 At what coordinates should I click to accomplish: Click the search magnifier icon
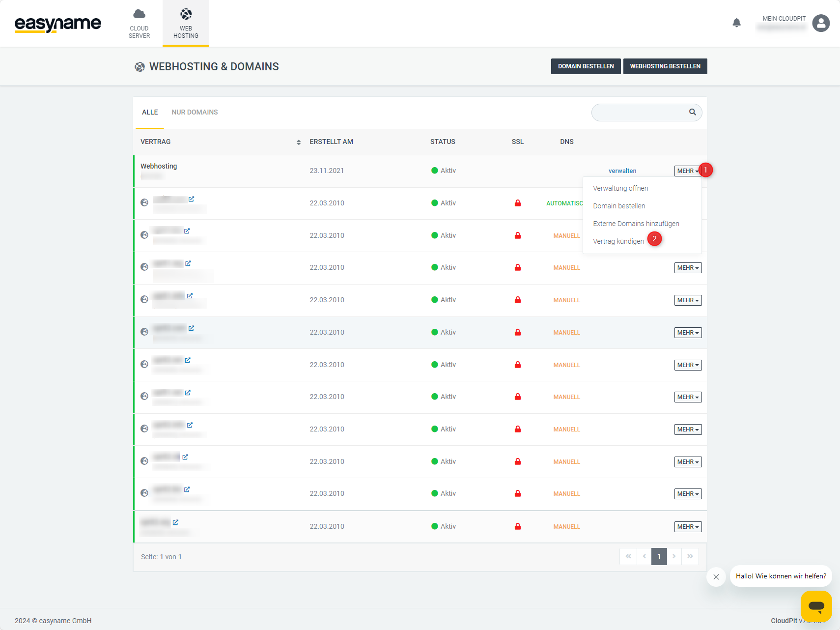pos(692,112)
